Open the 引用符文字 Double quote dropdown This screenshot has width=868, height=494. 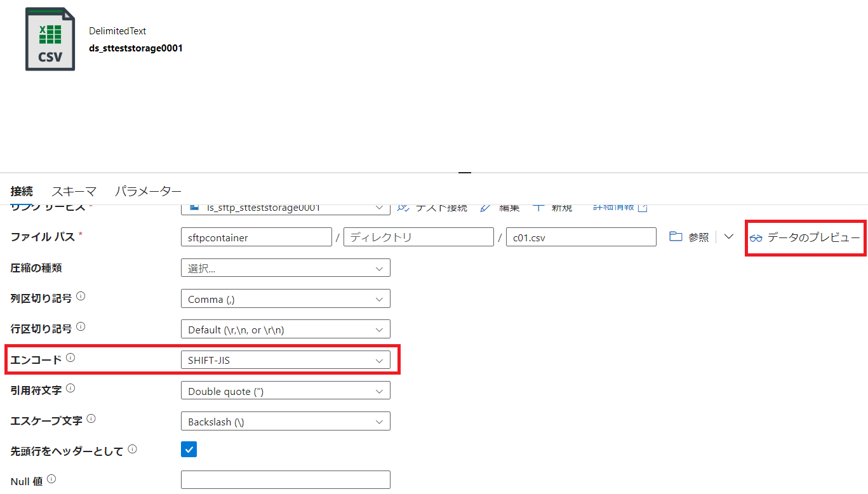tap(286, 391)
